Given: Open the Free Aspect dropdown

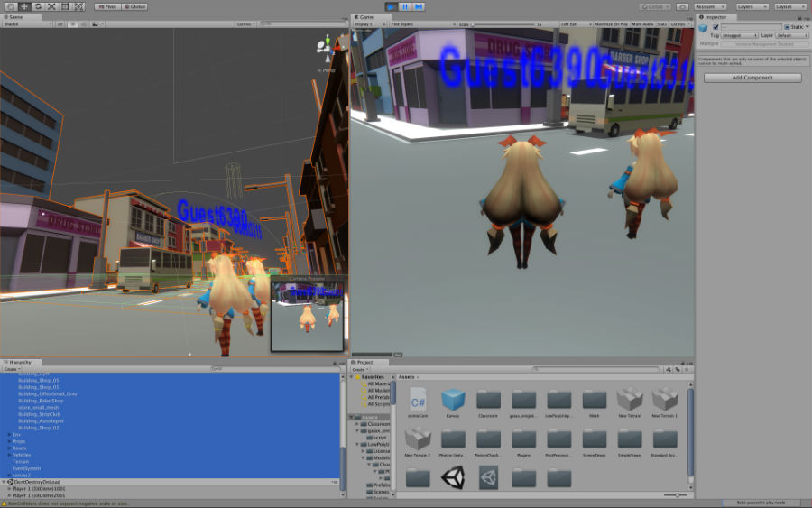Looking at the screenshot, I should tap(422, 24).
